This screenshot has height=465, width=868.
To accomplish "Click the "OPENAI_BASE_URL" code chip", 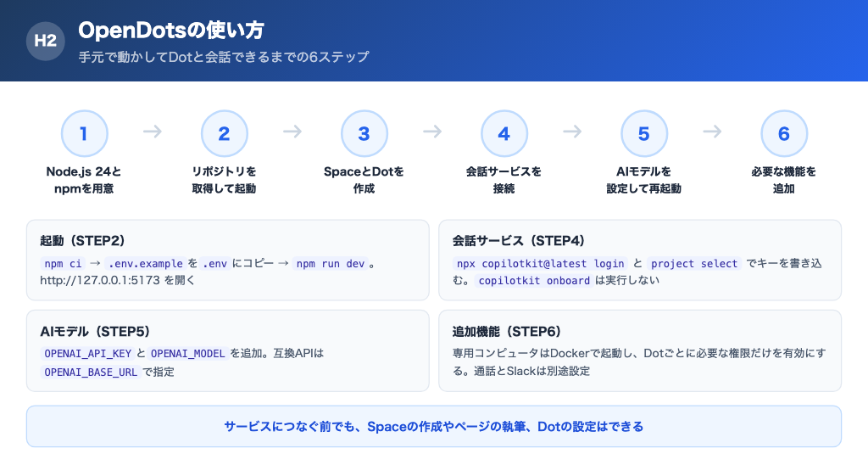I will pos(90,372).
